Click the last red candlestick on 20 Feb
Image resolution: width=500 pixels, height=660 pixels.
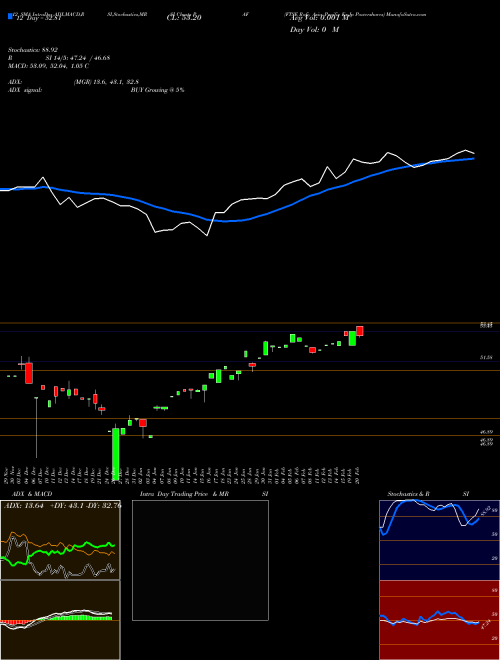360,331
